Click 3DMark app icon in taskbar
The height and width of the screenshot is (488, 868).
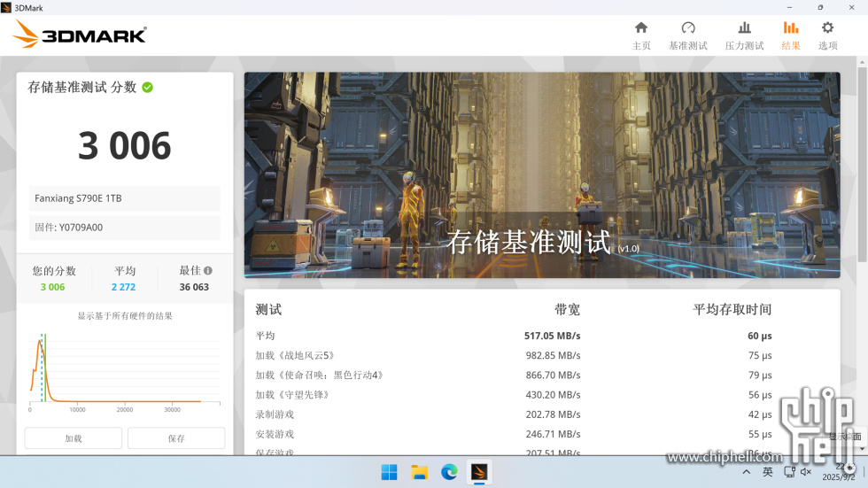479,472
